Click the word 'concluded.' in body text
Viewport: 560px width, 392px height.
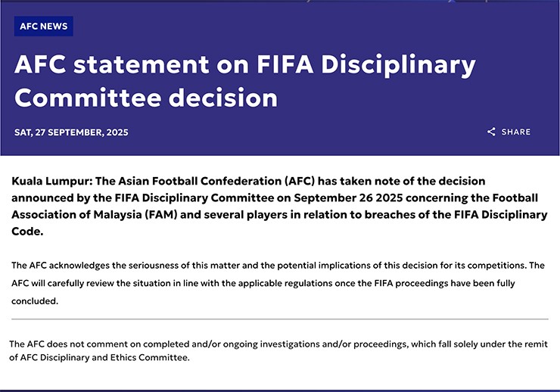[35, 301]
